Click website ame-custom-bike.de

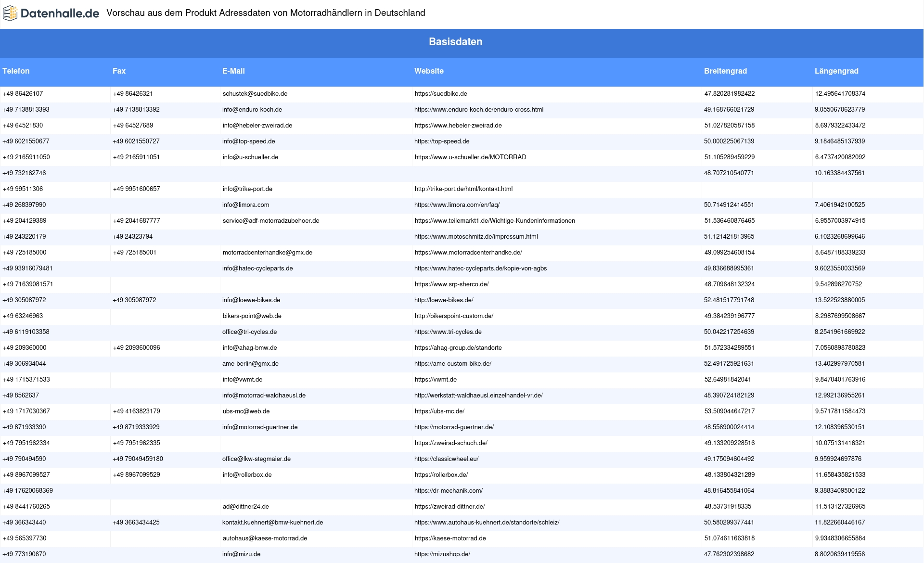pyautogui.click(x=453, y=364)
